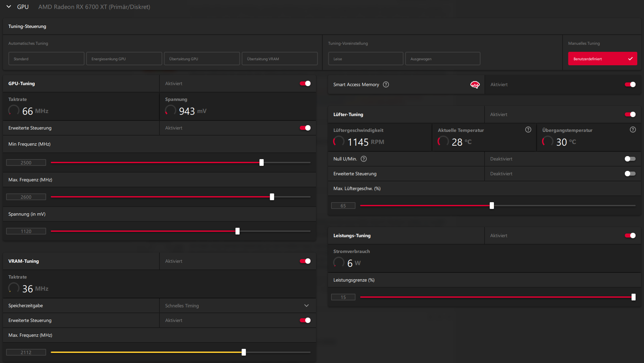Viewport: 644px width, 363px height.
Task: Enable the Null U/Min. toggle
Action: pyautogui.click(x=630, y=159)
